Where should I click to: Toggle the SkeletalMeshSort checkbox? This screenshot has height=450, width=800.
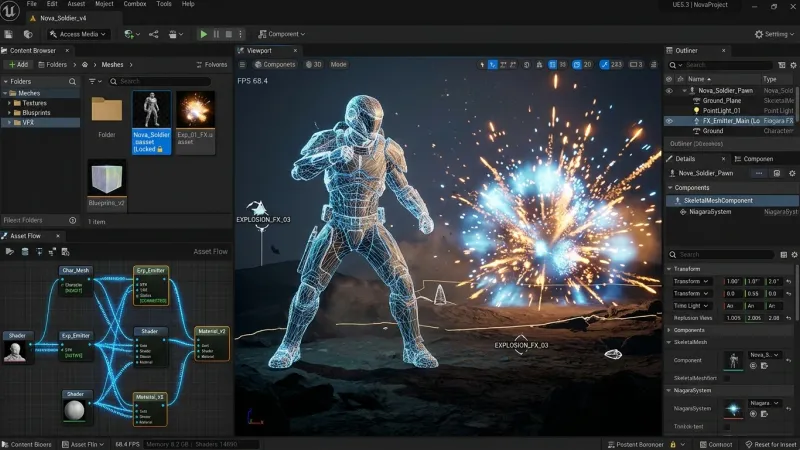(x=727, y=379)
